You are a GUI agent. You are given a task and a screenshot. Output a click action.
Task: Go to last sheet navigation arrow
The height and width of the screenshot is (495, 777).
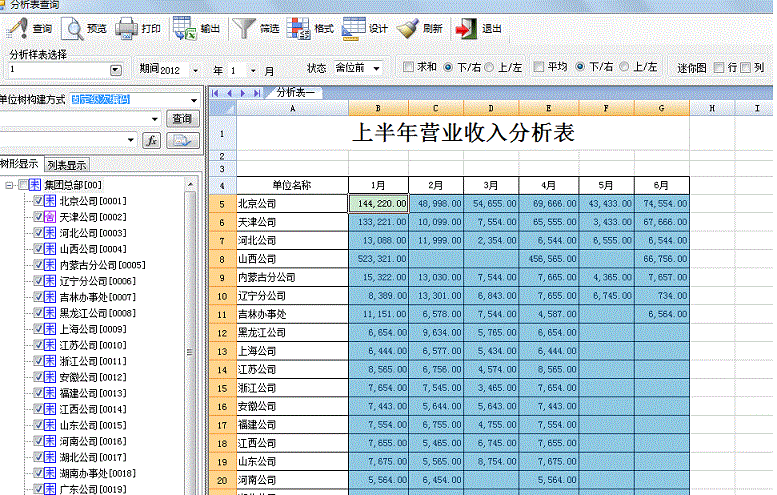(x=257, y=93)
